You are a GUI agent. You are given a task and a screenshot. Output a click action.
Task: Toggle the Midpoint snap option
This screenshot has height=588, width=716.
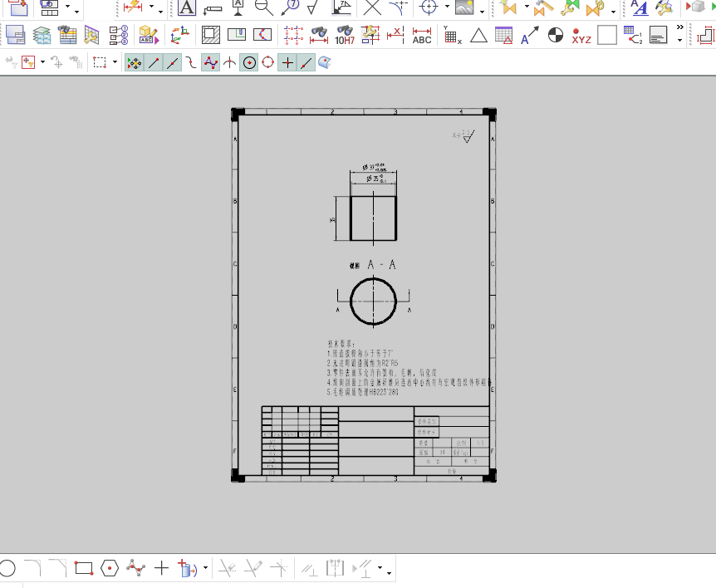click(x=172, y=62)
